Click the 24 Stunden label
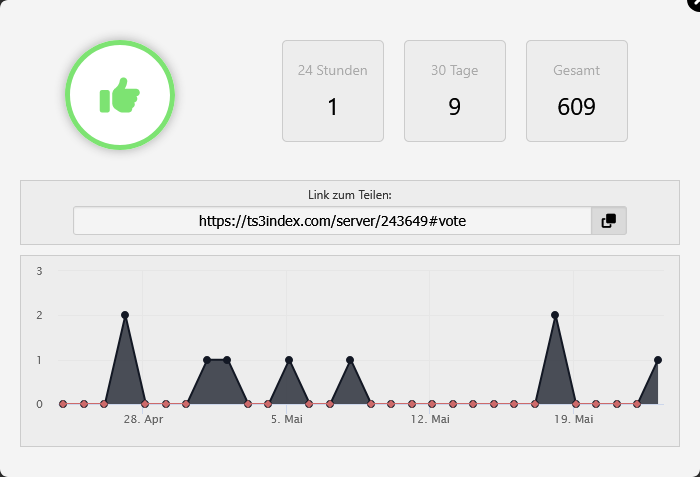Image resolution: width=700 pixels, height=477 pixels. pyautogui.click(x=333, y=71)
